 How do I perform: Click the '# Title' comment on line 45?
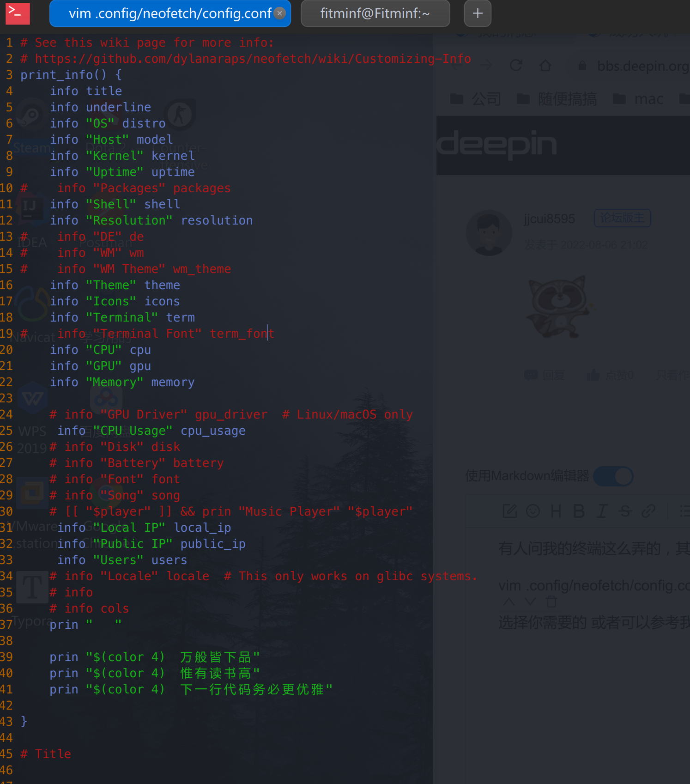[46, 754]
